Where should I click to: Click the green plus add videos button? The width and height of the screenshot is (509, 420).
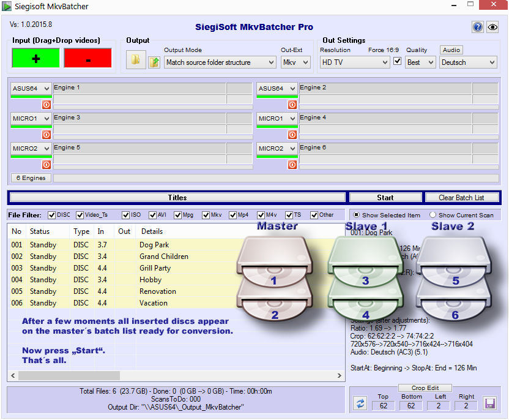tap(35, 58)
